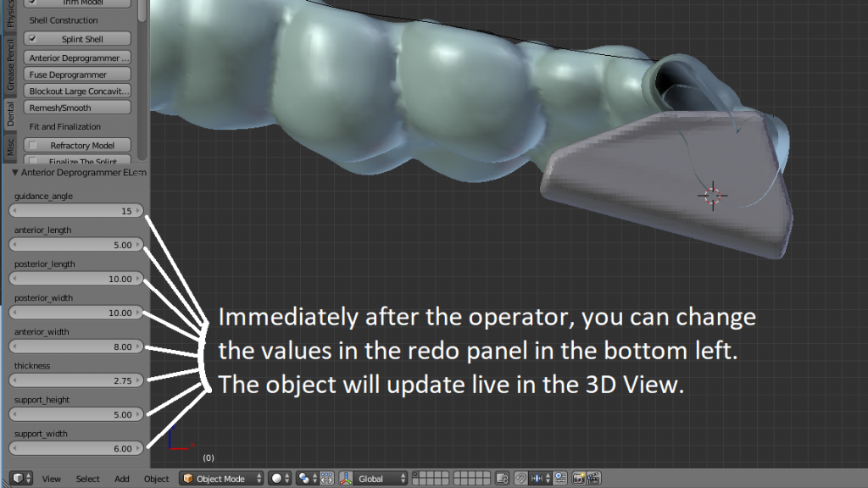Decrease anterior_width with its left arrow
868x488 pixels.
click(x=15, y=347)
